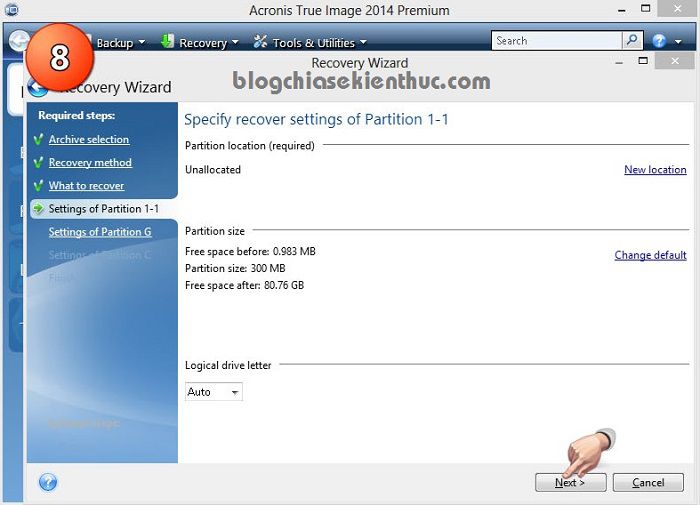This screenshot has height=505, width=700.
Task: Click inside the Search input field
Action: 555,41
